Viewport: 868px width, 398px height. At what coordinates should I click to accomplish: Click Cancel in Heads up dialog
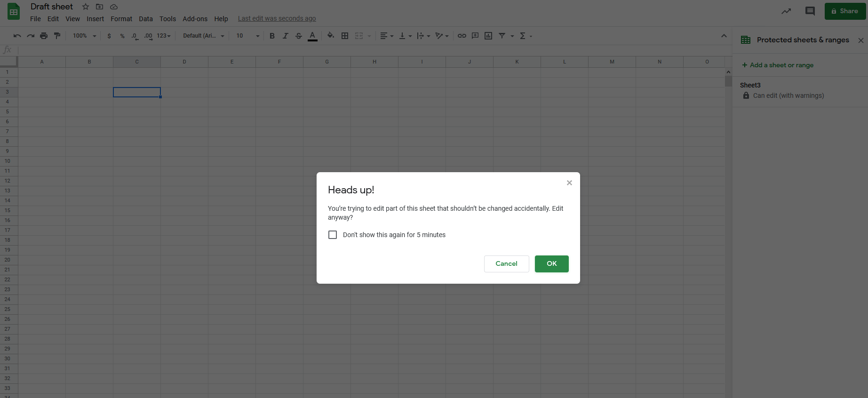[x=506, y=264]
